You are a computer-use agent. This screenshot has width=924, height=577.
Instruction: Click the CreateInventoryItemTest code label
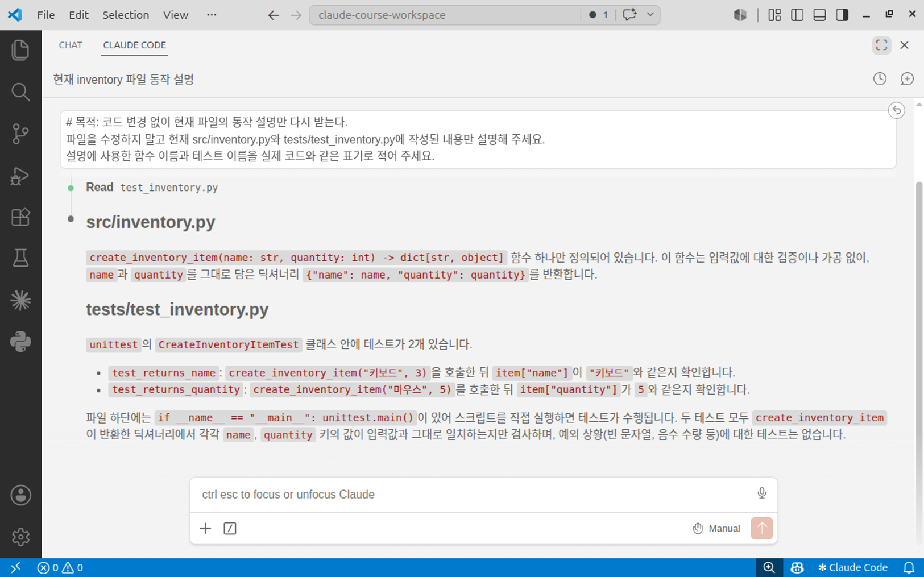coord(228,344)
